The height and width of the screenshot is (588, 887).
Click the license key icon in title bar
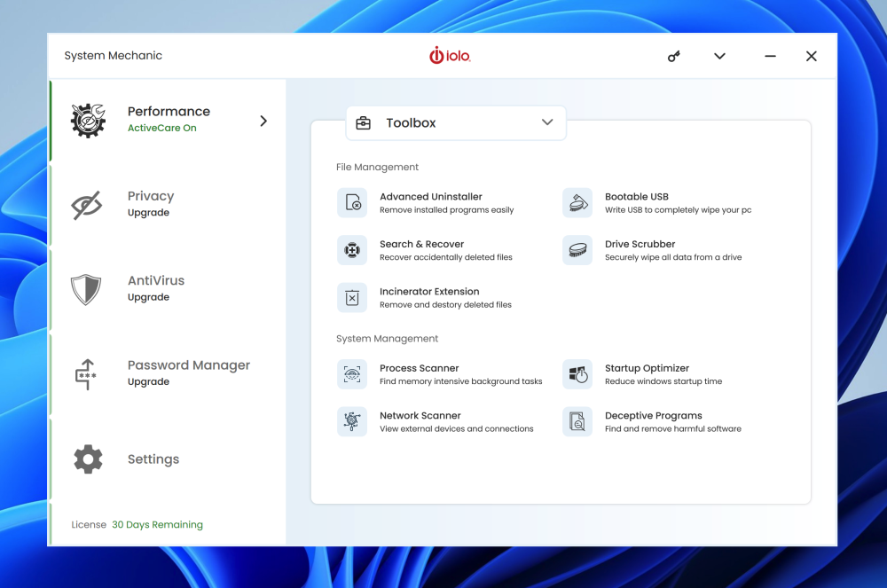coord(674,56)
